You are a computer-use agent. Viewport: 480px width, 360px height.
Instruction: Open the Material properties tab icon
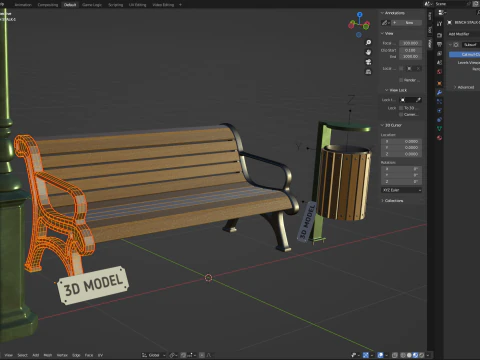tap(439, 138)
